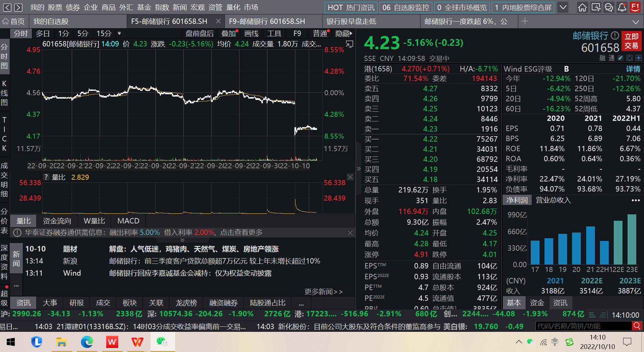Screen dimensions: 644x352
Task: Click the info icon beside 邮储银行 name
Action: [615, 35]
